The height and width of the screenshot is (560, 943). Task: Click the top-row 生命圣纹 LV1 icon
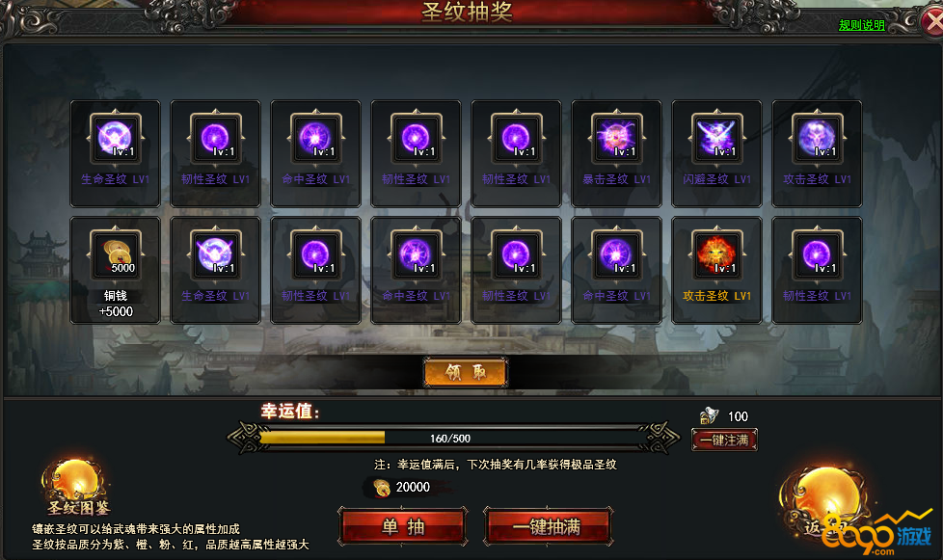point(115,138)
